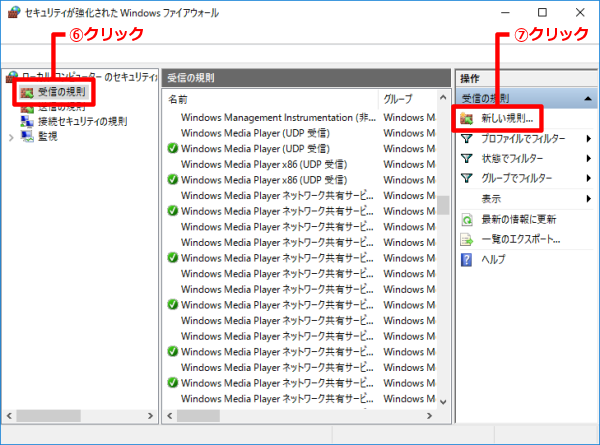The width and height of the screenshot is (600, 445).
Task: Click the 新しい規則 icon
Action: (467, 118)
